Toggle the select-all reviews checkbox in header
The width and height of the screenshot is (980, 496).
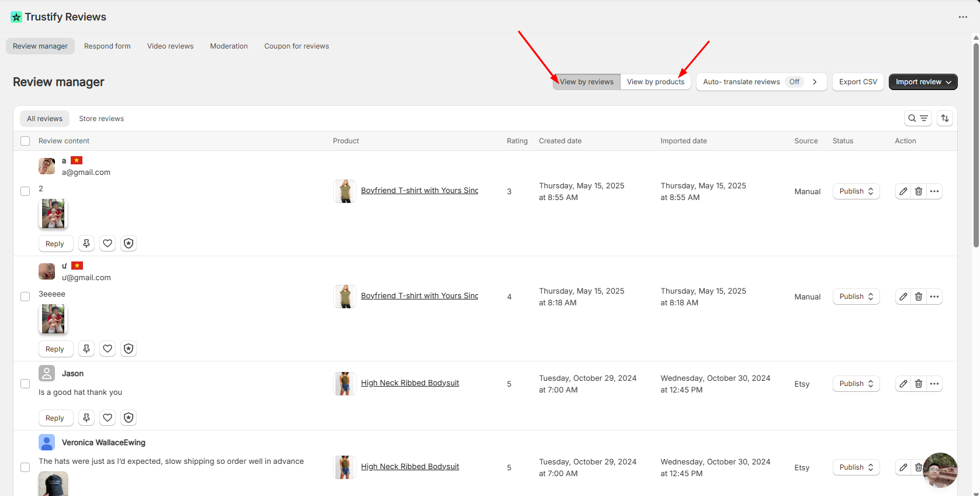click(x=25, y=141)
